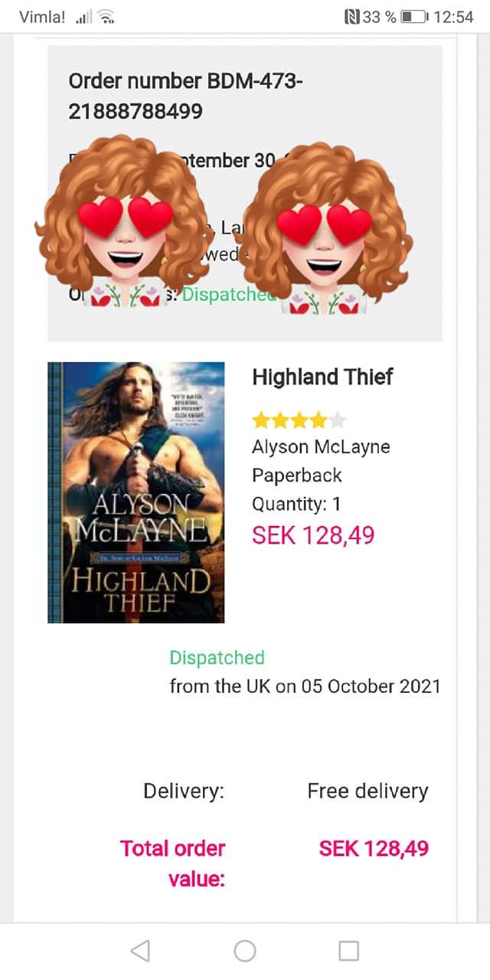
Task: Tap the green Dispatched status below book
Action: tap(217, 658)
